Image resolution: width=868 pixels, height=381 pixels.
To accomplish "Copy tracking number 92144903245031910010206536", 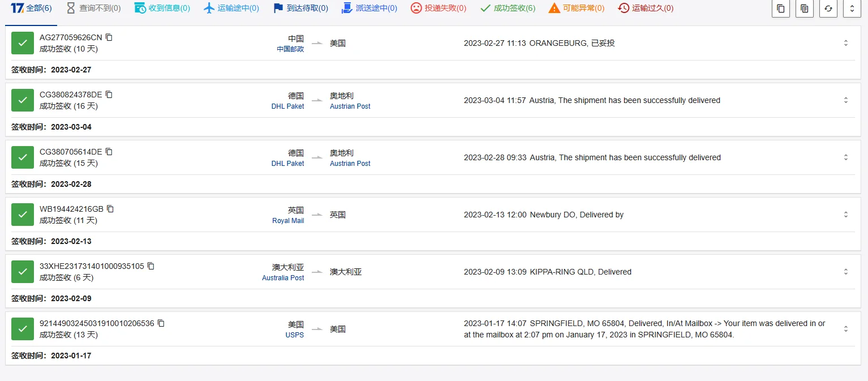I will click(x=161, y=323).
